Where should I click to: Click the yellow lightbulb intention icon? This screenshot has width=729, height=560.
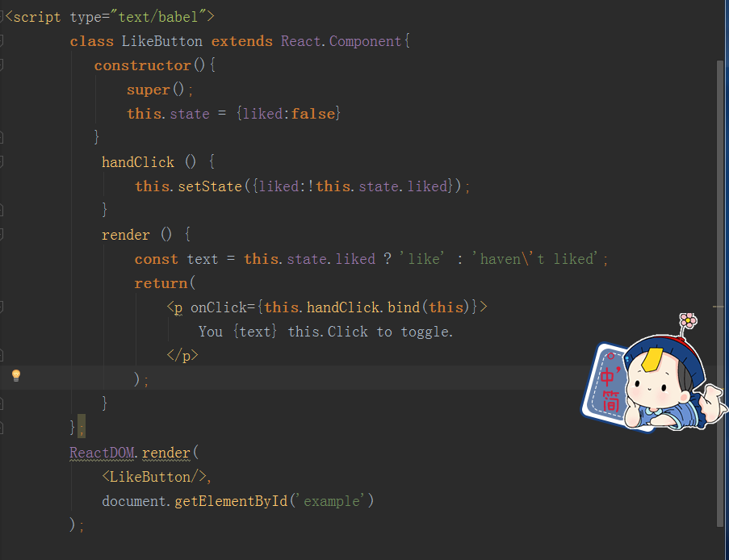pos(16,375)
